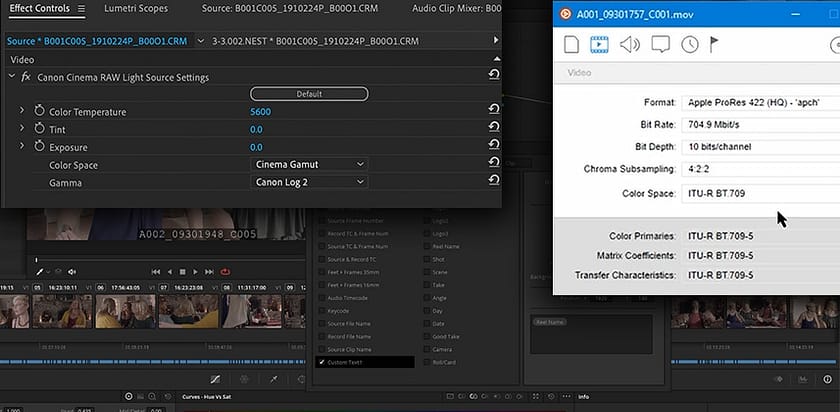Open the Gamma Canon Log 2 dropdown
This screenshot has width=840, height=412.
coord(309,182)
